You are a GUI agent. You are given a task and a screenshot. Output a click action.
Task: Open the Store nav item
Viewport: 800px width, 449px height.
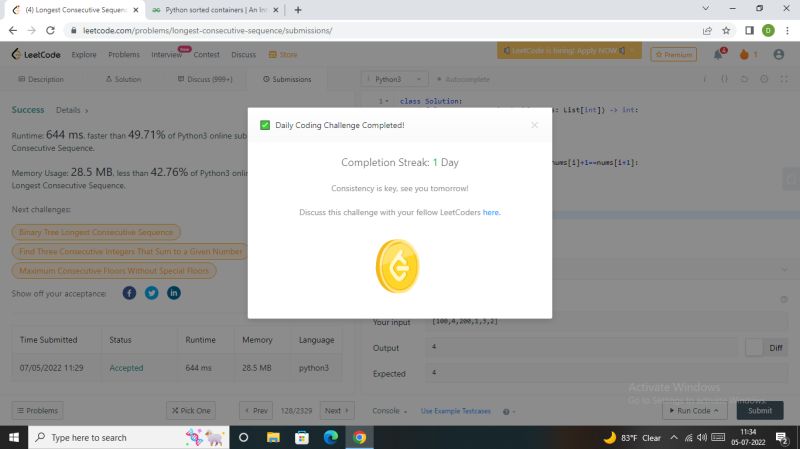coord(283,55)
